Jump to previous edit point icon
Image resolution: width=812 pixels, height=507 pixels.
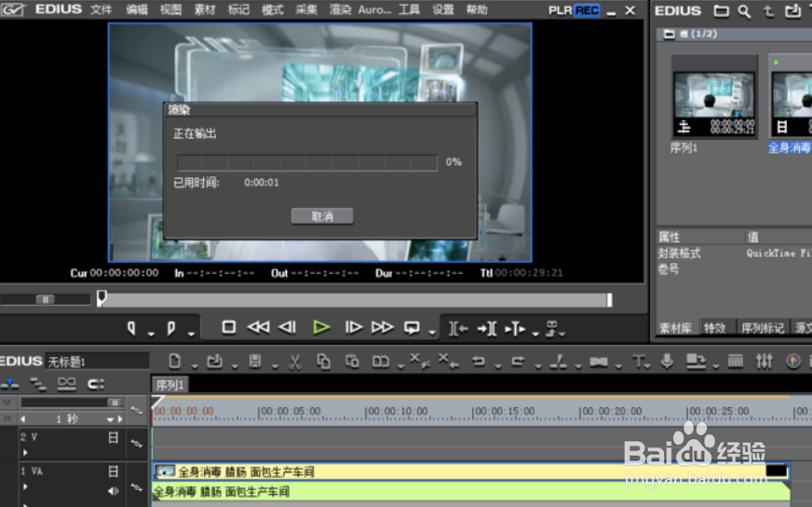(x=458, y=329)
